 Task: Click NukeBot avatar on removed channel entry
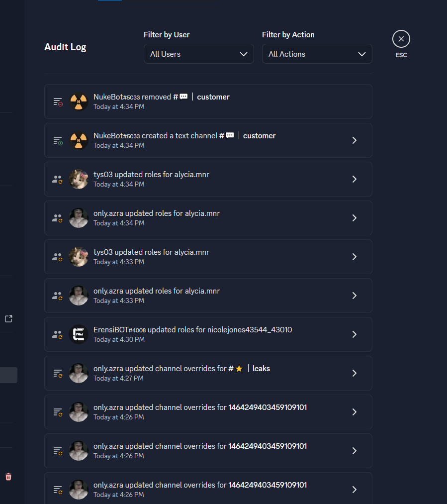[x=79, y=101]
